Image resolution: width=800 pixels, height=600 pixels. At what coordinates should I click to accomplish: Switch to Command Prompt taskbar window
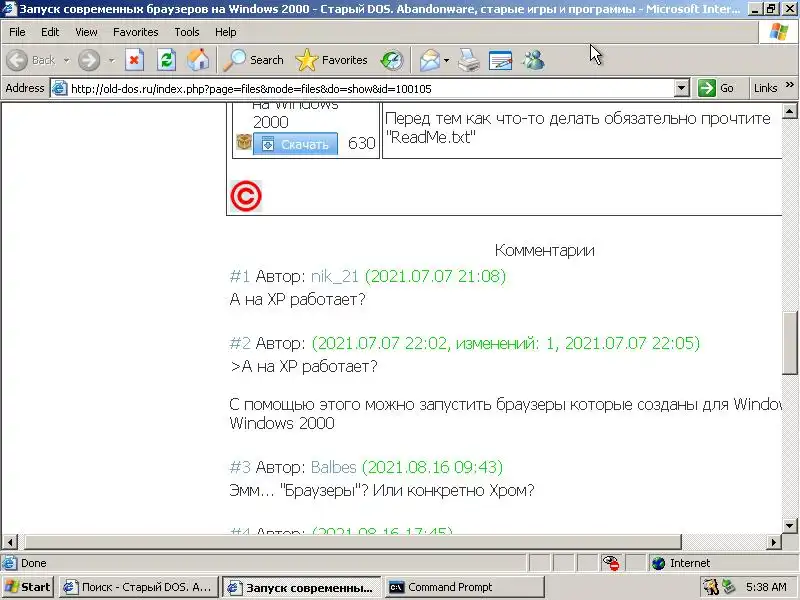click(x=465, y=587)
